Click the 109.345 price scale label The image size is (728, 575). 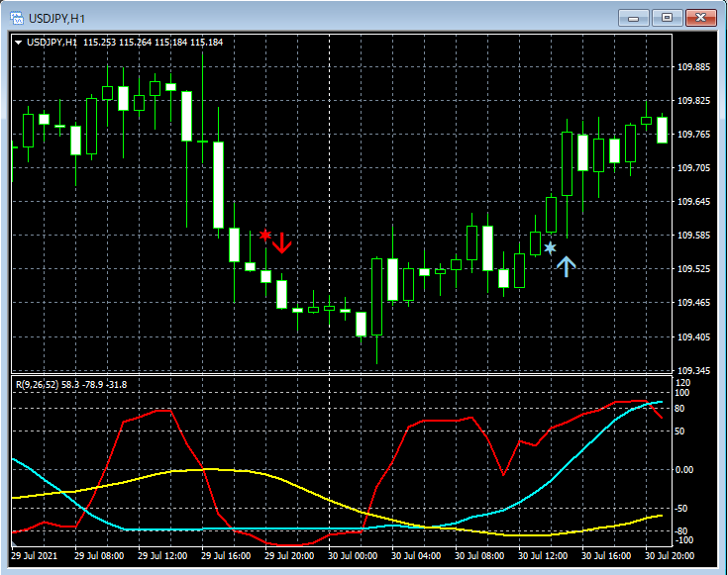click(x=693, y=370)
